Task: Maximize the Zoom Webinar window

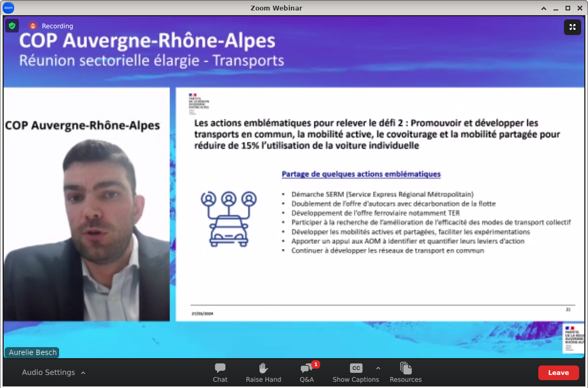Action: [568, 8]
